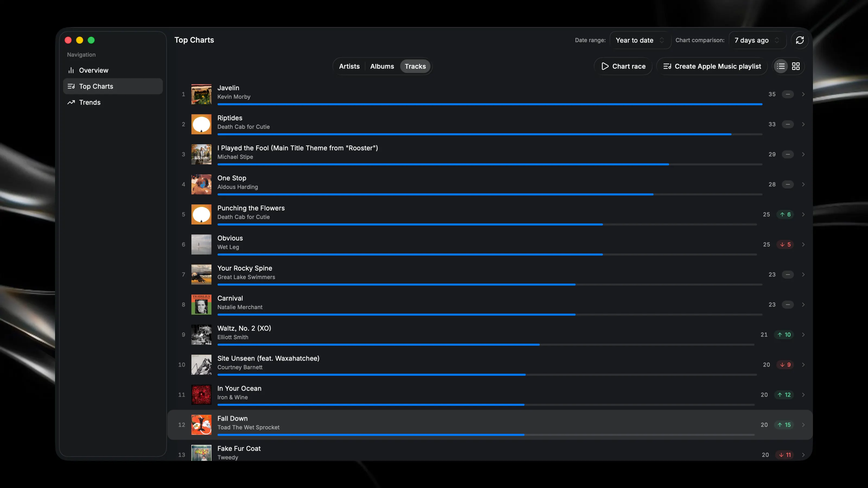Create Apple Music playlist
This screenshot has width=868, height=488.
pos(712,66)
